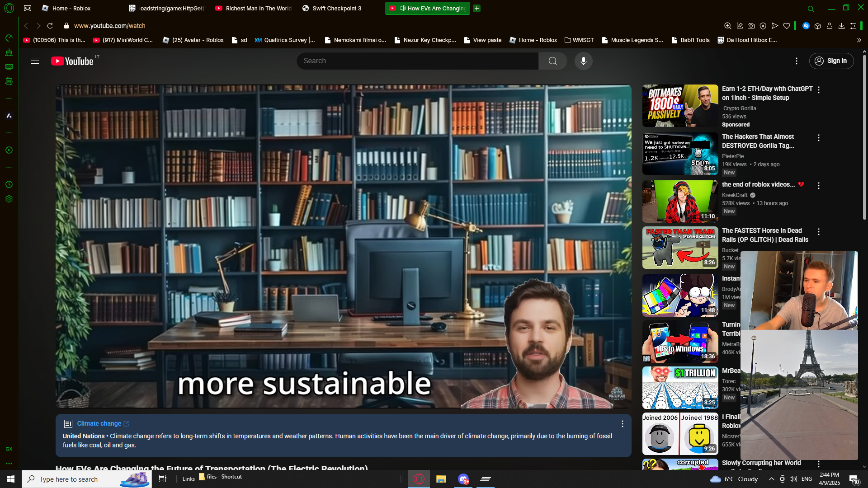Open the volume speaker tray icon
The width and height of the screenshot is (868, 488).
(793, 479)
